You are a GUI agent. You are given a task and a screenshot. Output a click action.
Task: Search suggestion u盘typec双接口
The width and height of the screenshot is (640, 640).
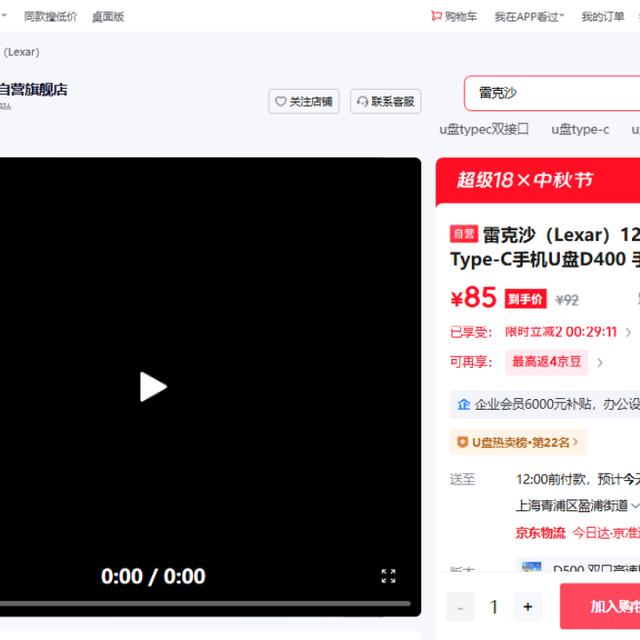[x=484, y=129]
